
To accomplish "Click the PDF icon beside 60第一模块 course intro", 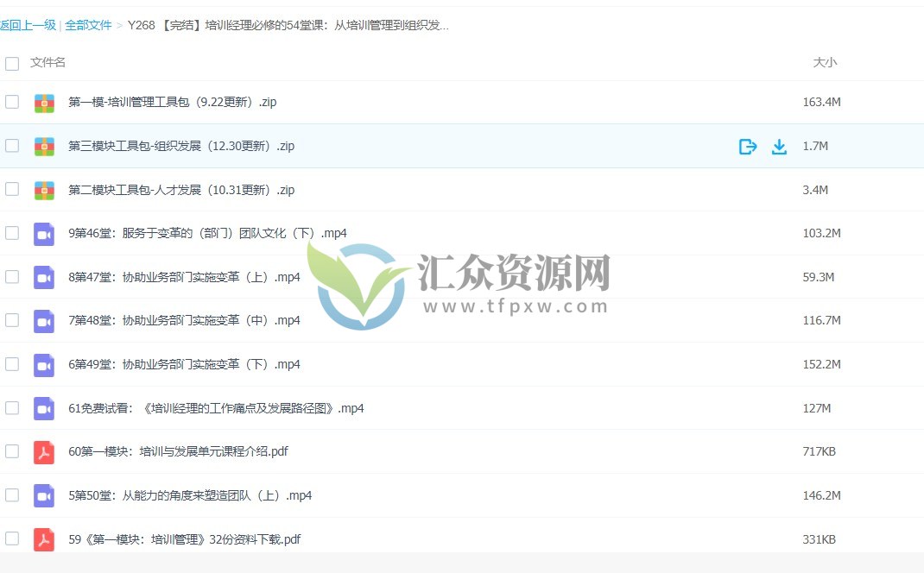I will [44, 451].
